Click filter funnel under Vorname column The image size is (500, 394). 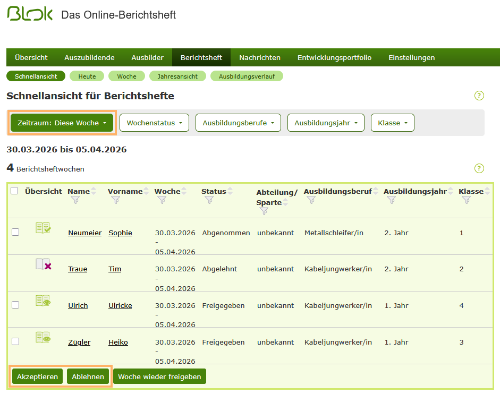(116, 200)
